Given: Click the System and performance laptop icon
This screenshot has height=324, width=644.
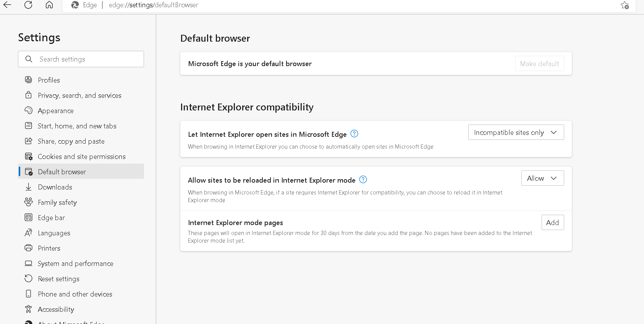Looking at the screenshot, I should [28, 263].
